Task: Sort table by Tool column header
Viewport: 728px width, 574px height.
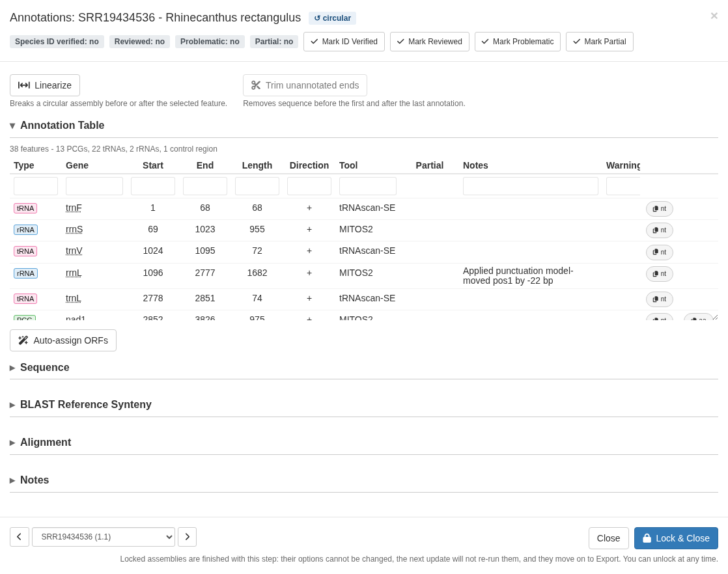Action: point(348,166)
